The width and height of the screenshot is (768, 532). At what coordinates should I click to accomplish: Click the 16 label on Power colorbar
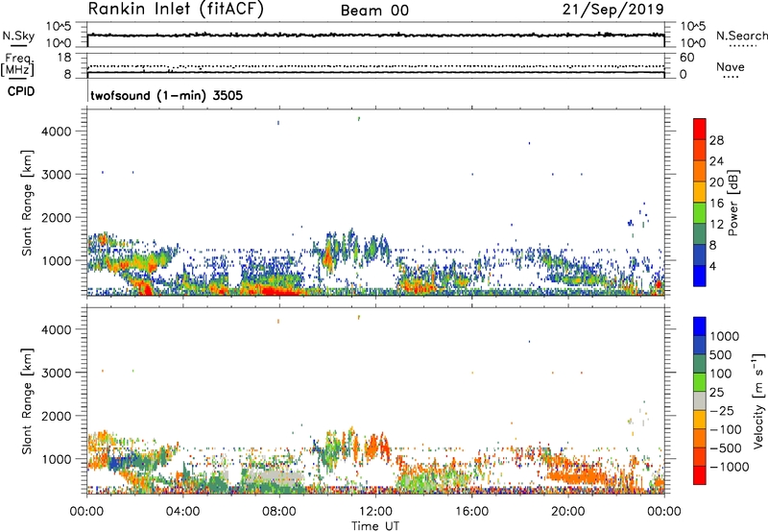[x=716, y=204]
